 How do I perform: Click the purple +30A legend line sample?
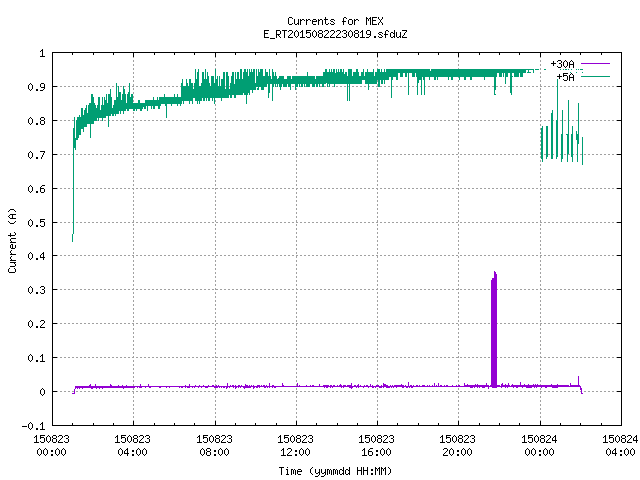(595, 64)
